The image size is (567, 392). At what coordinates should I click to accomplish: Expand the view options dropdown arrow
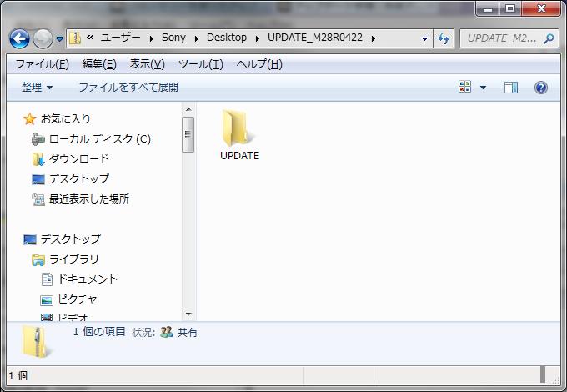tap(483, 88)
